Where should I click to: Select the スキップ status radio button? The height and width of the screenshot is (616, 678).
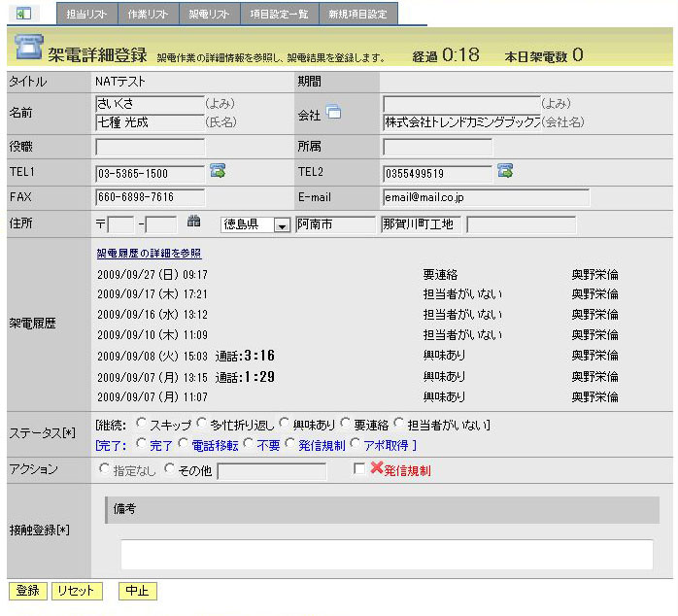click(141, 423)
